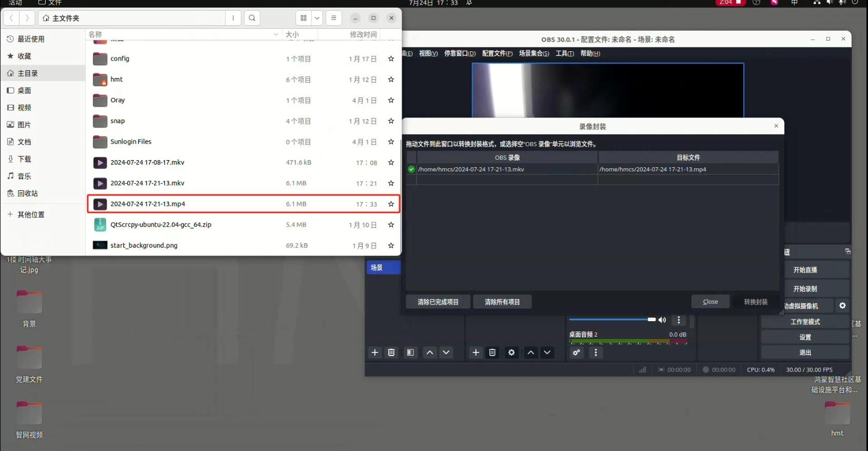Go back in the file manager
This screenshot has width=868, height=451.
point(11,18)
